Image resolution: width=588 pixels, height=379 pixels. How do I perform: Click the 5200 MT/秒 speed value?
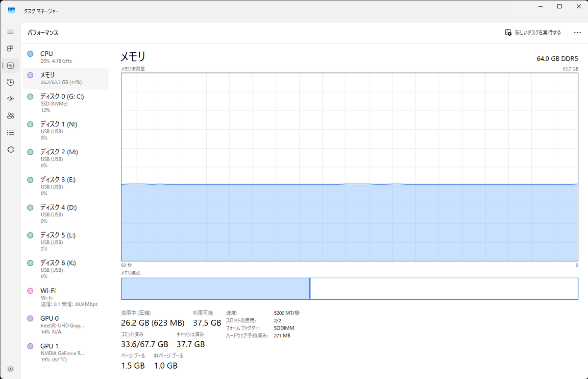tap(287, 312)
